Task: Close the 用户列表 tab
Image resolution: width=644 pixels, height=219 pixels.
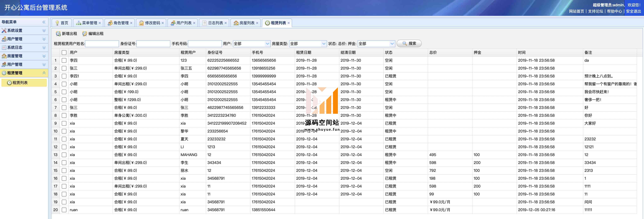Action: [x=194, y=23]
